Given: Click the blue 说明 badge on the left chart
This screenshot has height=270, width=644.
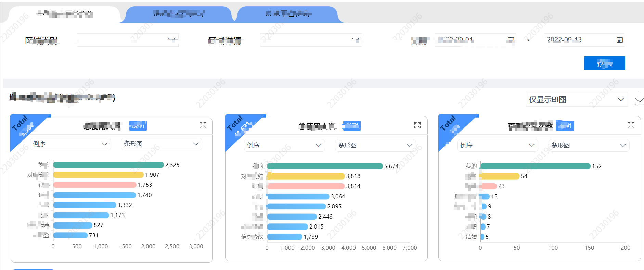Looking at the screenshot, I should pos(138,126).
